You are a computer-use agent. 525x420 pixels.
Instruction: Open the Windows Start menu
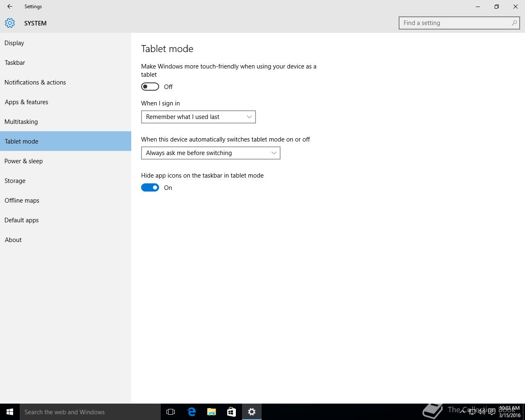10,412
